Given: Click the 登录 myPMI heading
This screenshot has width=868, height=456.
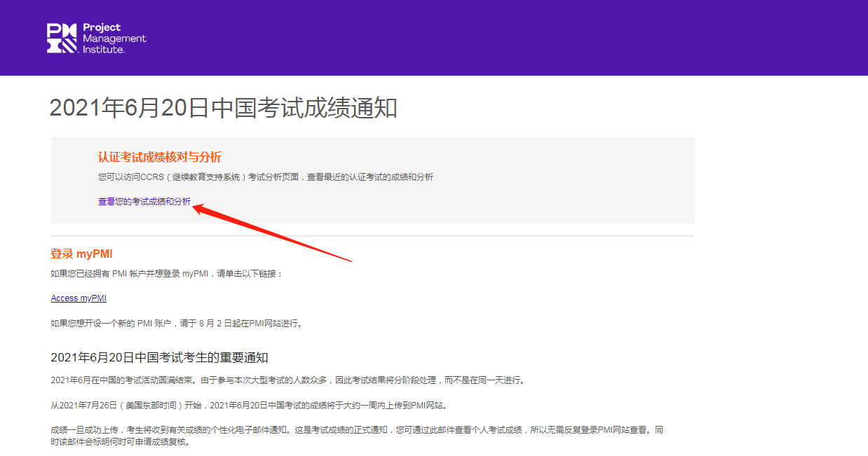Looking at the screenshot, I should 81,254.
